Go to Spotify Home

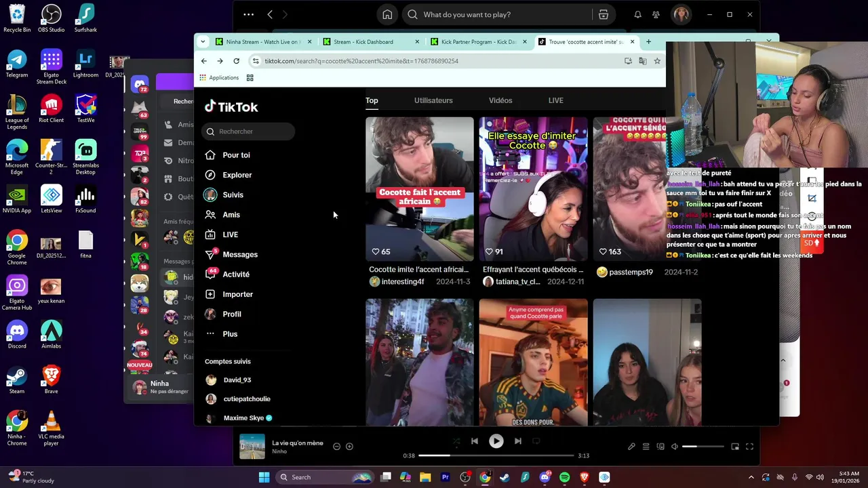pyautogui.click(x=387, y=14)
